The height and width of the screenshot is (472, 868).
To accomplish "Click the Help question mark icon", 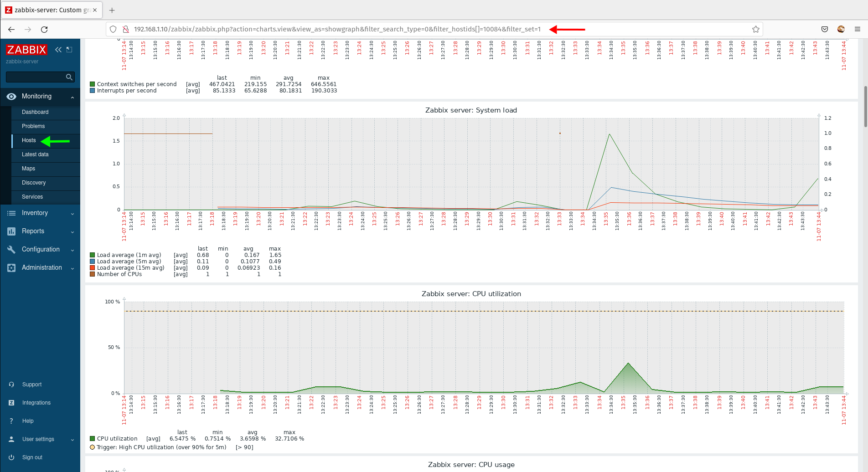I will pos(11,421).
